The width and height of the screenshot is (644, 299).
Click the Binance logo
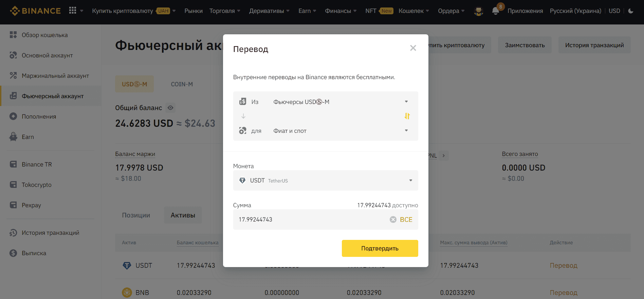[x=35, y=11]
